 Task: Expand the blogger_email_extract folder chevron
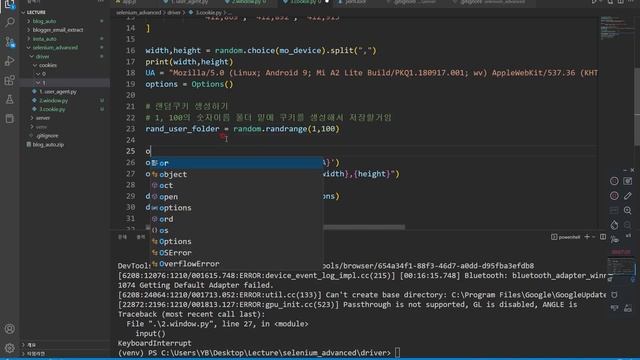click(x=29, y=30)
